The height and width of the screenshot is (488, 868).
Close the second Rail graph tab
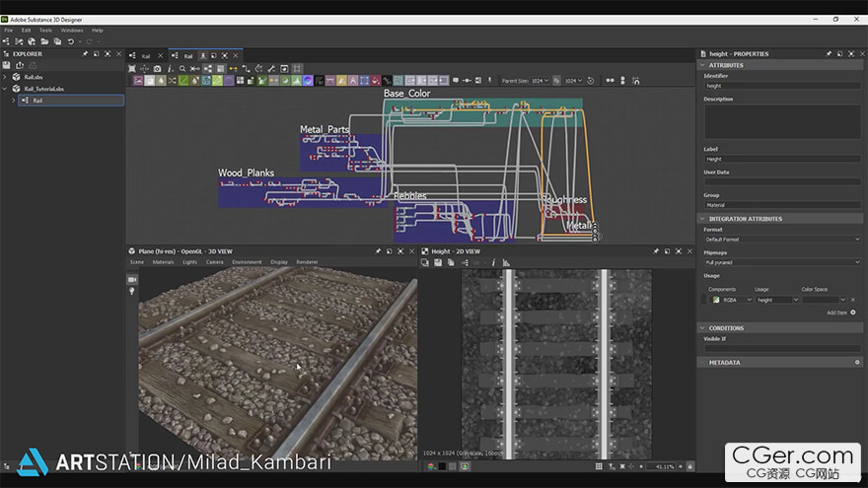coord(236,56)
